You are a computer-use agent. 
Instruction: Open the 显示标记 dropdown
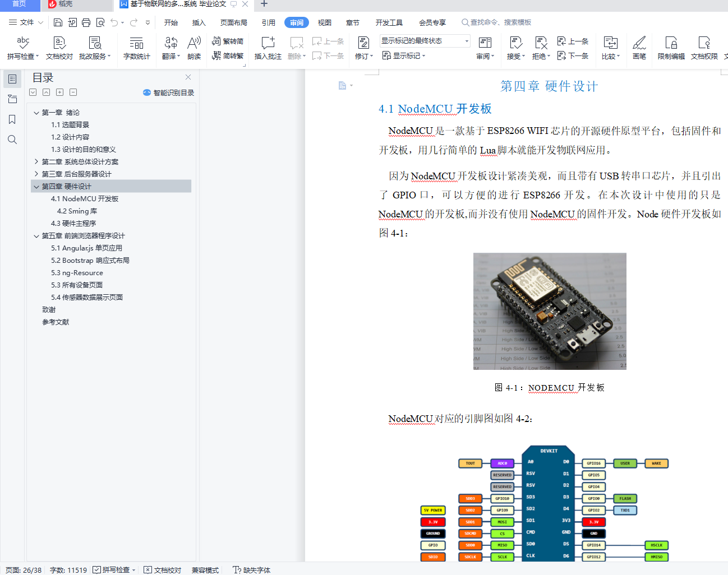(x=404, y=55)
